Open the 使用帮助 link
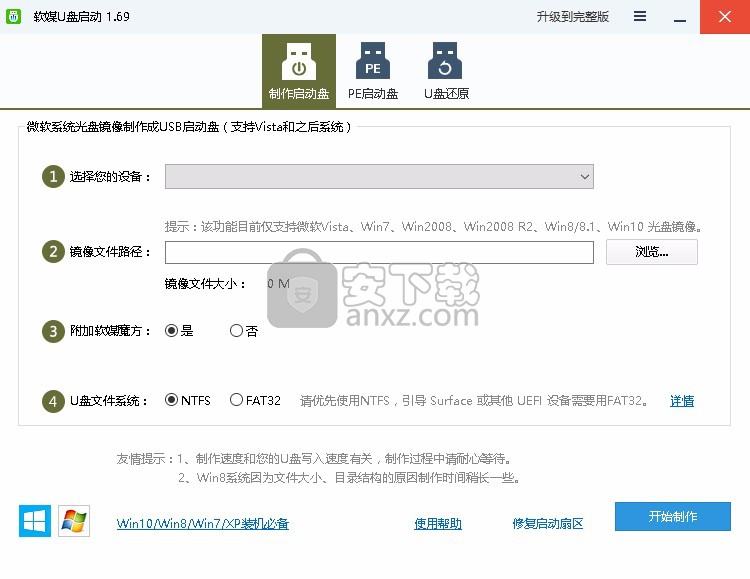 point(438,523)
